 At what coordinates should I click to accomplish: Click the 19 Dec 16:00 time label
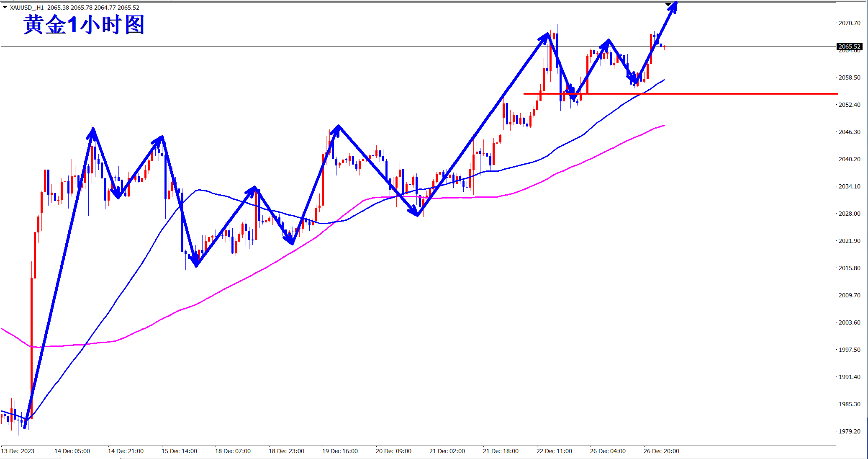[x=340, y=451]
